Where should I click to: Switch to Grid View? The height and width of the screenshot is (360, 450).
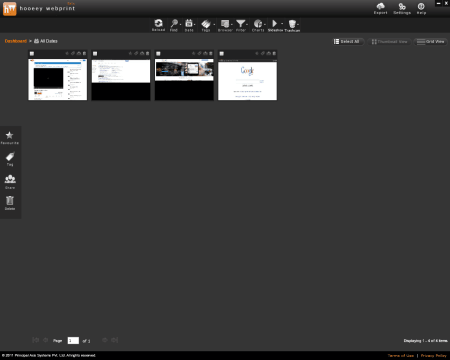pyautogui.click(x=431, y=42)
